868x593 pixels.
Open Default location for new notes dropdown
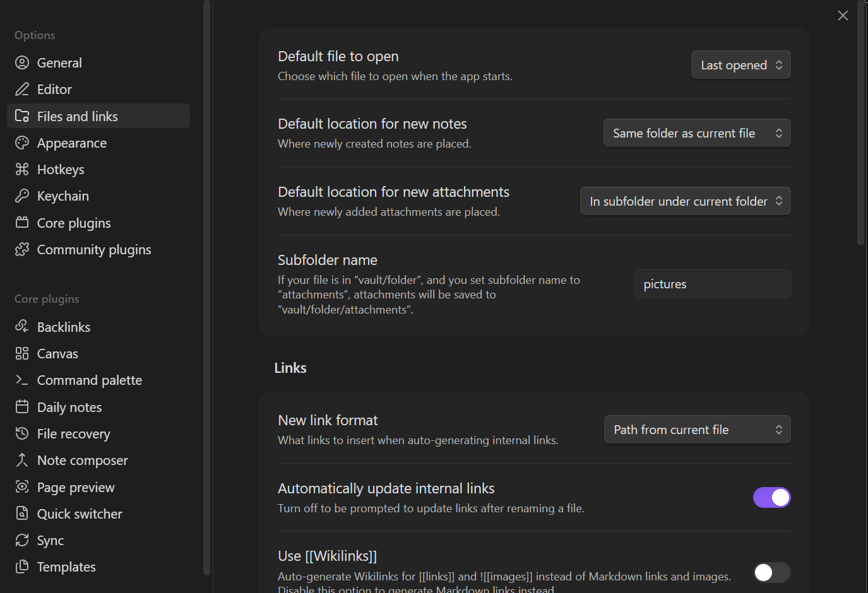(697, 133)
